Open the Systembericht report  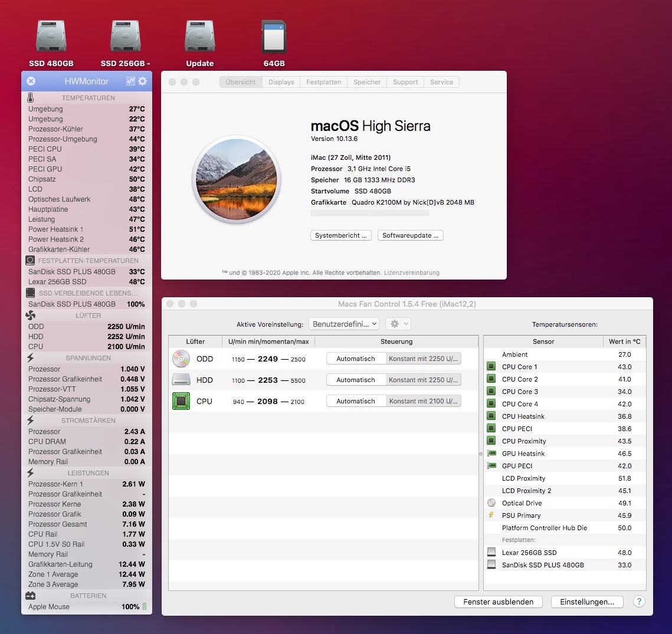[x=340, y=235]
